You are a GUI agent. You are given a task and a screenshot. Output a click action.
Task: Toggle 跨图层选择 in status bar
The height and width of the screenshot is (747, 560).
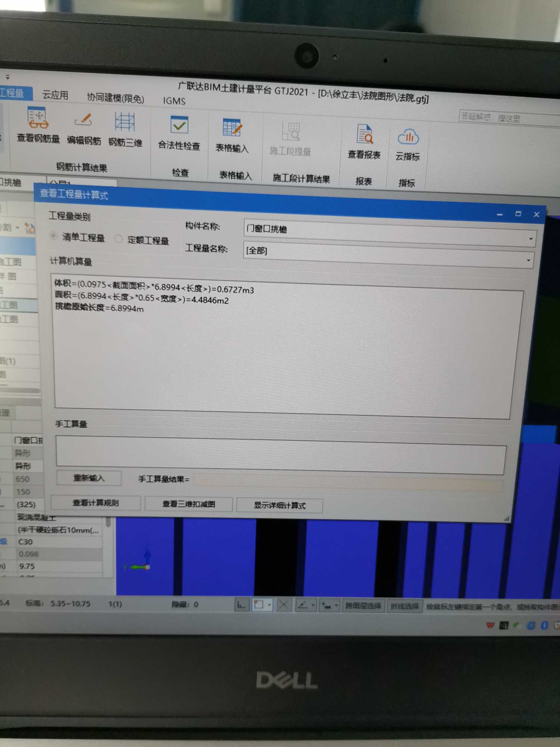[363, 605]
